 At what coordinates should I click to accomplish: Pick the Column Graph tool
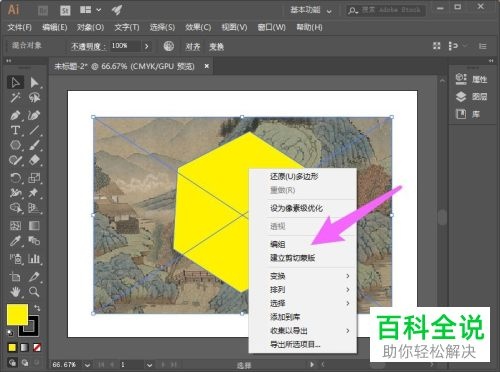click(34, 259)
